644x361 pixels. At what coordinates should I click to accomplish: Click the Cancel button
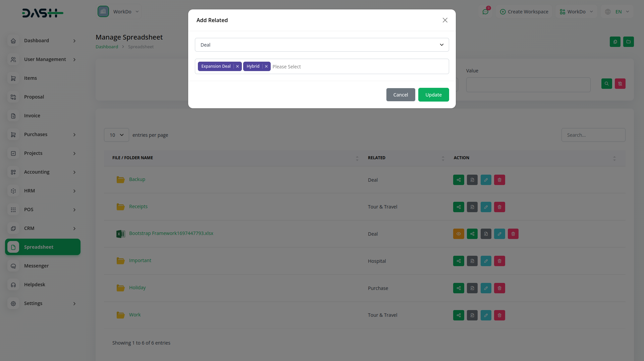coord(400,95)
